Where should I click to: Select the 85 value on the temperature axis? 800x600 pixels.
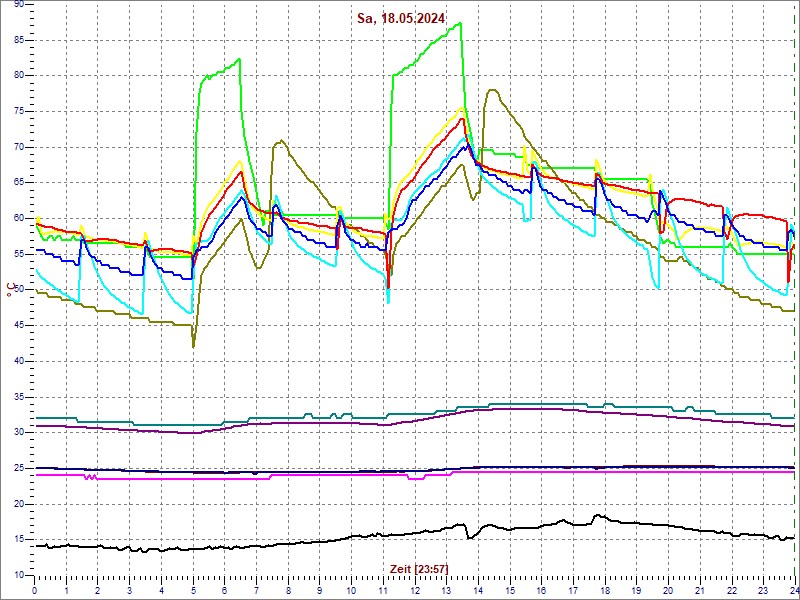[18, 40]
